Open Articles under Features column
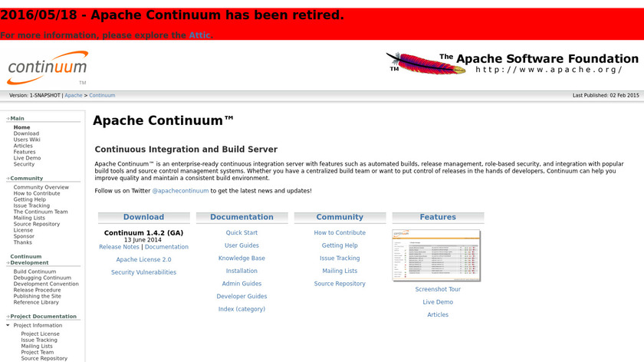644x362 pixels. [x=438, y=314]
